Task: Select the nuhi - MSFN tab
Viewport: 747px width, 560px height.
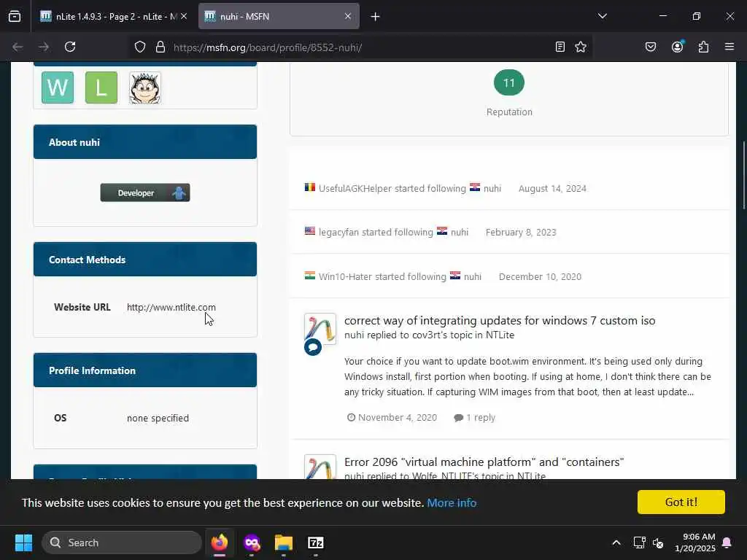Action: coord(279,16)
